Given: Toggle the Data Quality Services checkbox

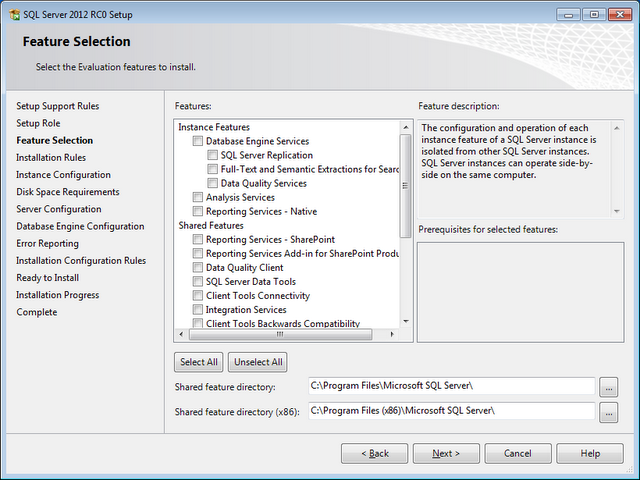Looking at the screenshot, I should [x=212, y=183].
